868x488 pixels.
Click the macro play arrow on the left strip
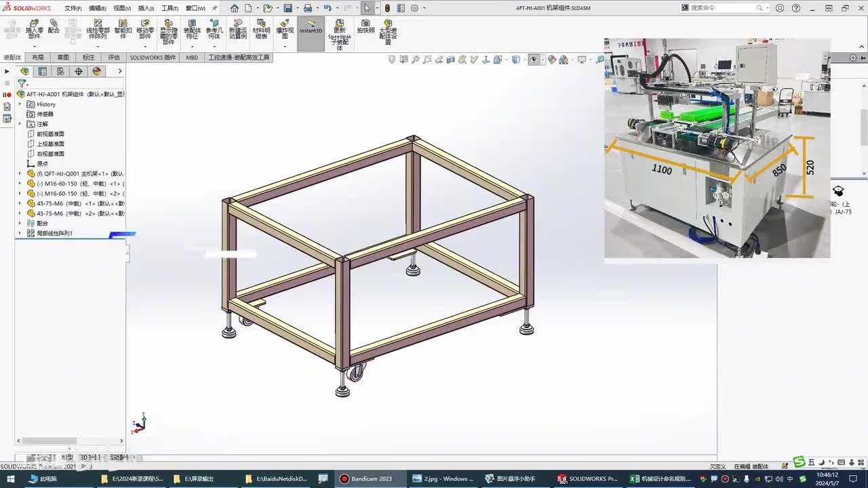coord(7,71)
